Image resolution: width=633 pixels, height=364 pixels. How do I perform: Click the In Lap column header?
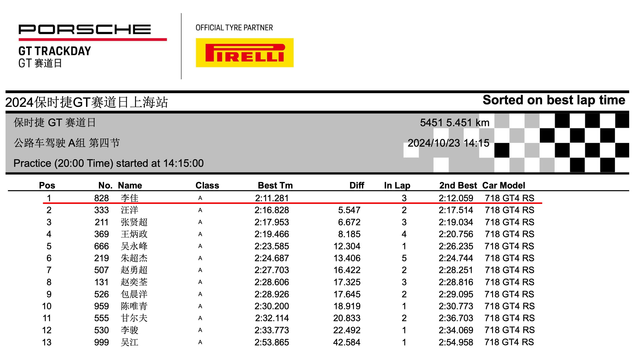point(397,185)
